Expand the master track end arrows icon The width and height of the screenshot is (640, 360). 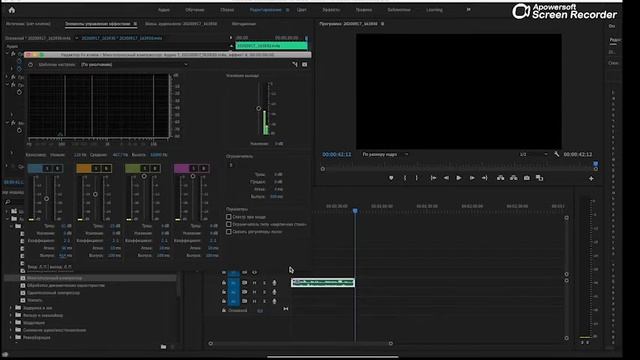point(286,309)
